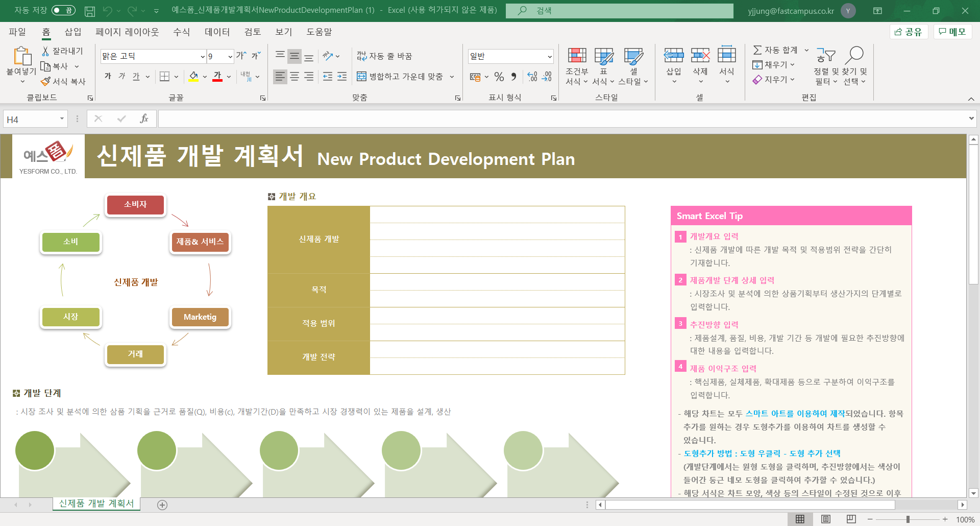Click the Cut (잘라내기) scissors icon
The image size is (980, 526).
[x=45, y=51]
